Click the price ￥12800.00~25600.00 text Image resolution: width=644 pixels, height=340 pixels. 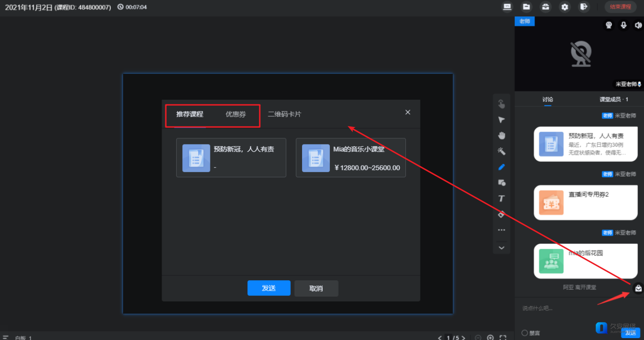pyautogui.click(x=367, y=168)
